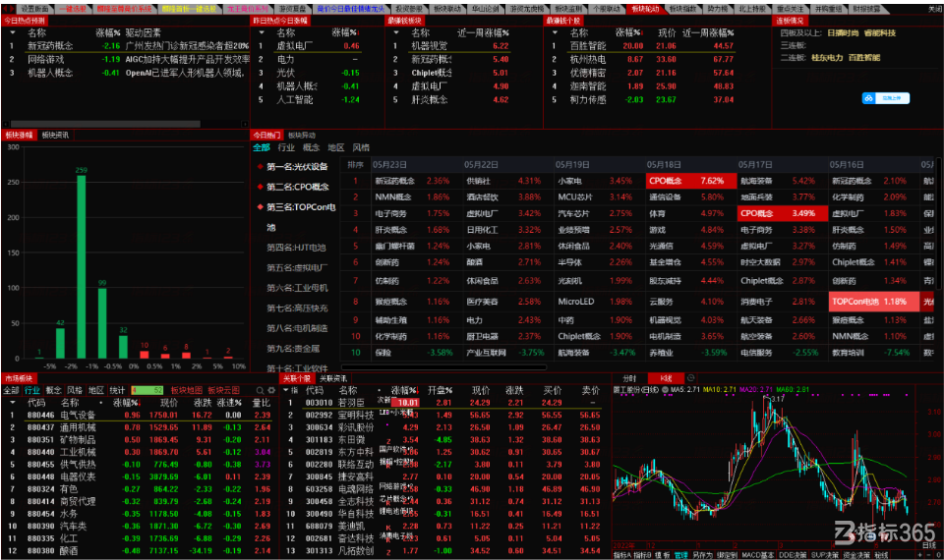The width and height of the screenshot is (944, 560).
Task: Filter today's hot list by 地区
Action: pos(336,147)
